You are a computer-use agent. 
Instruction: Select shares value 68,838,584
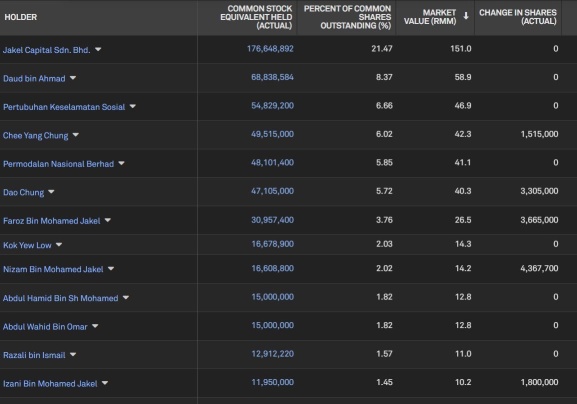coord(272,77)
